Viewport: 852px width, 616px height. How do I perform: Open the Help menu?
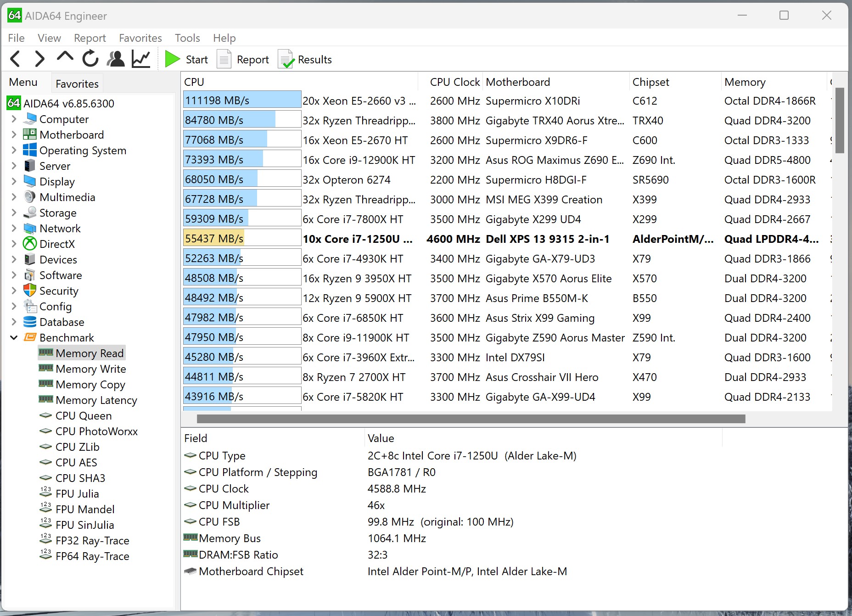pos(224,38)
